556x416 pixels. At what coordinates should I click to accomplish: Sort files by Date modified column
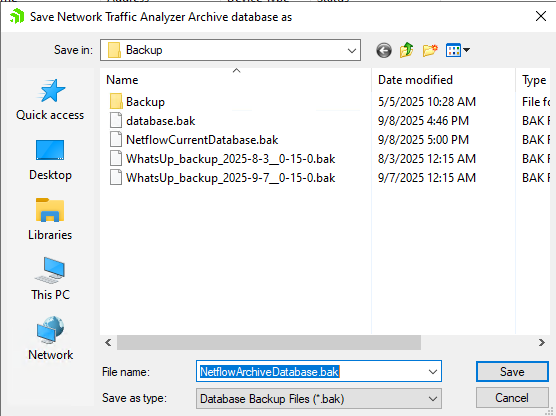click(x=443, y=80)
